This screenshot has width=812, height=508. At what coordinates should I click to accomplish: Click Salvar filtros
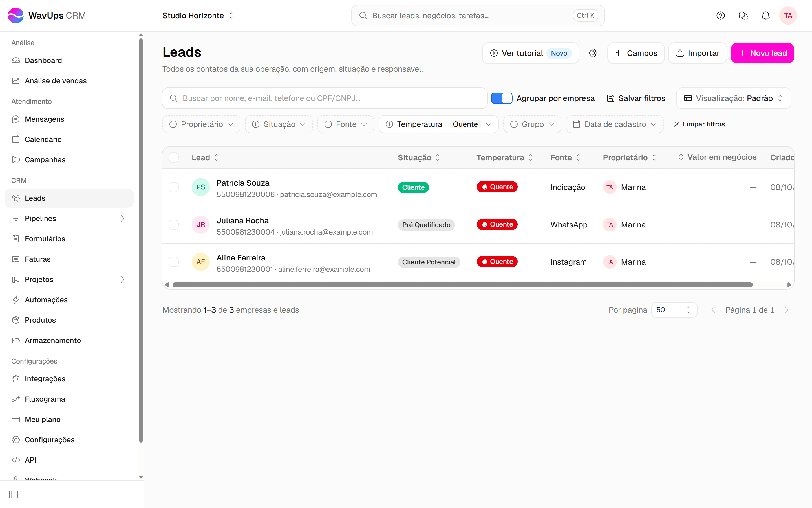pos(636,98)
